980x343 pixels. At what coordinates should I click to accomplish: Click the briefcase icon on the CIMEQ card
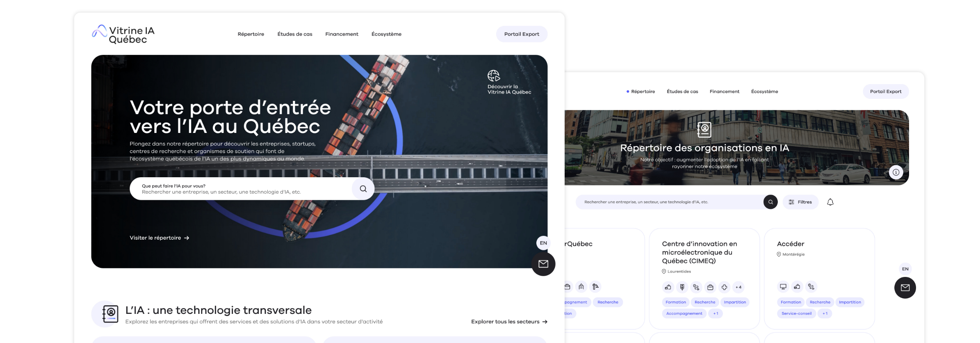[x=710, y=287]
